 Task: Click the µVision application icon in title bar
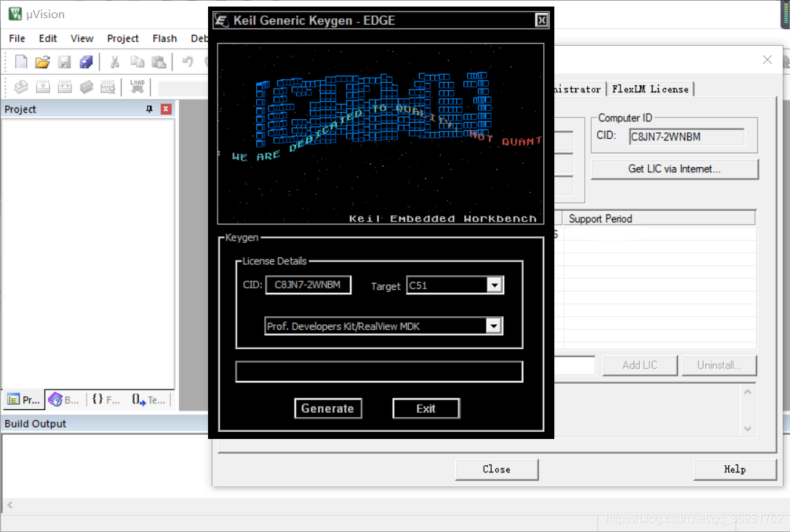(x=15, y=14)
